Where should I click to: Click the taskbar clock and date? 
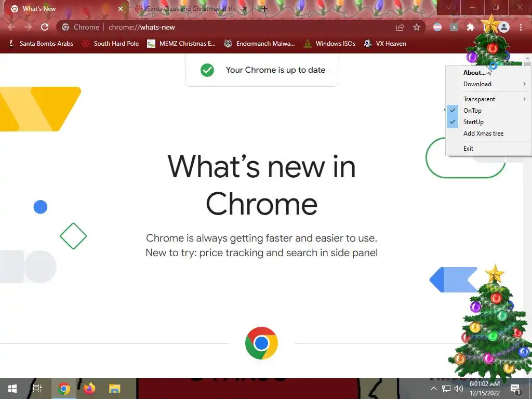click(x=485, y=389)
